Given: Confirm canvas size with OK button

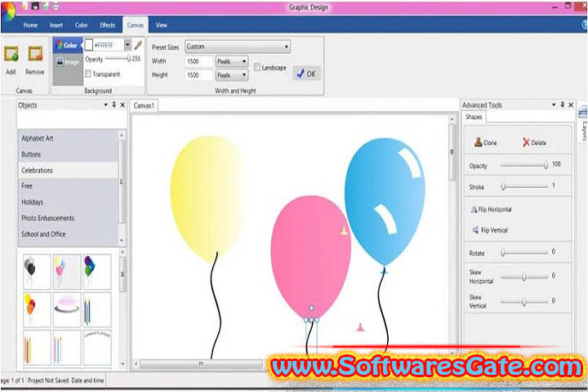Looking at the screenshot, I should (307, 73).
